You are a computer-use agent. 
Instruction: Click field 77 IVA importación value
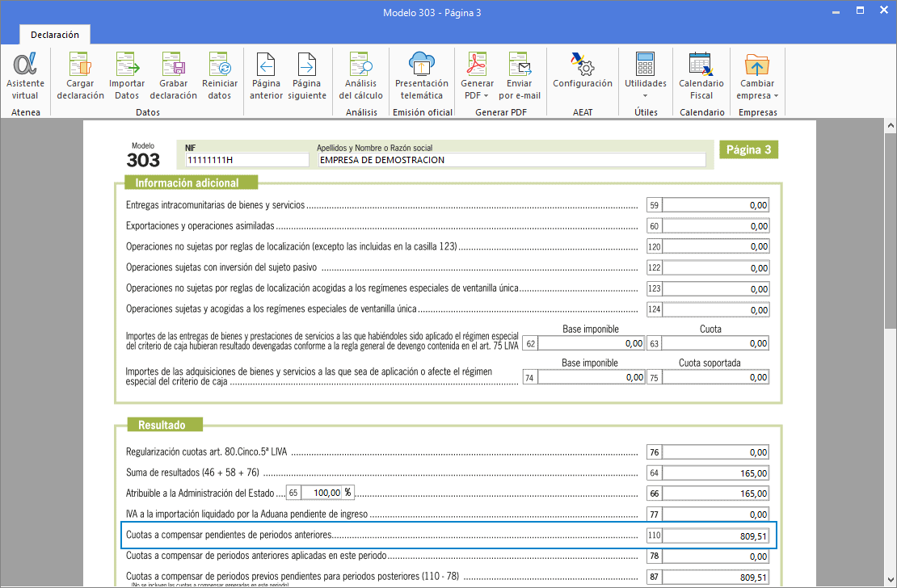(715, 514)
